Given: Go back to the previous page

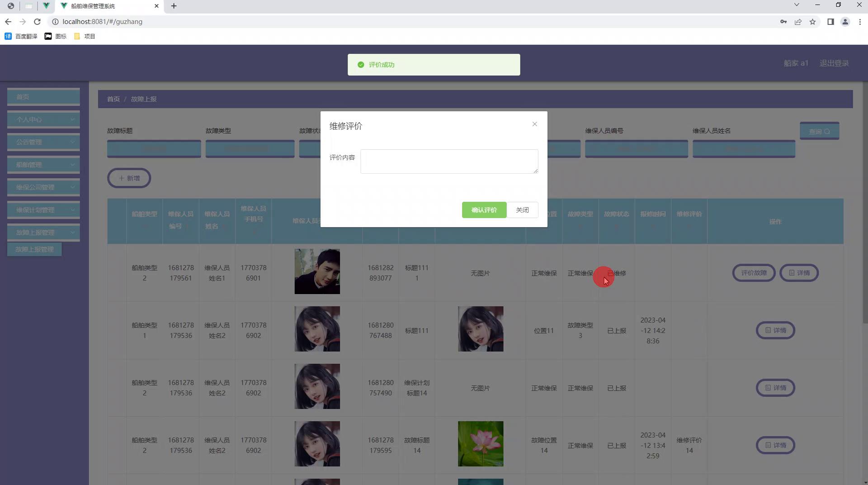Looking at the screenshot, I should tap(8, 22).
